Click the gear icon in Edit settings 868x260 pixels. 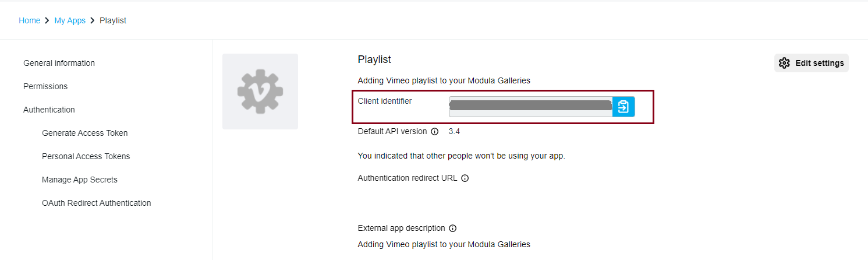coord(784,63)
